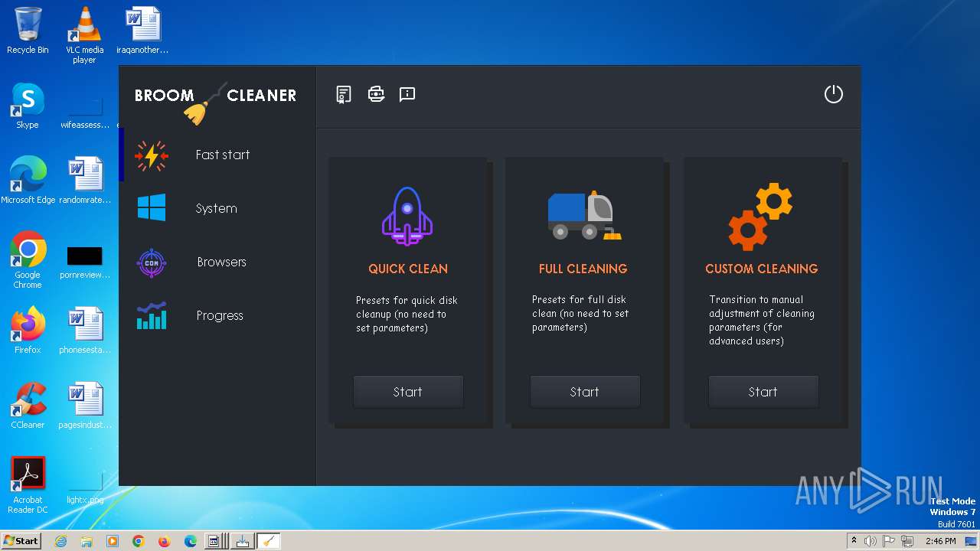Launch Edge from the taskbar
980x551 pixels.
[191, 541]
